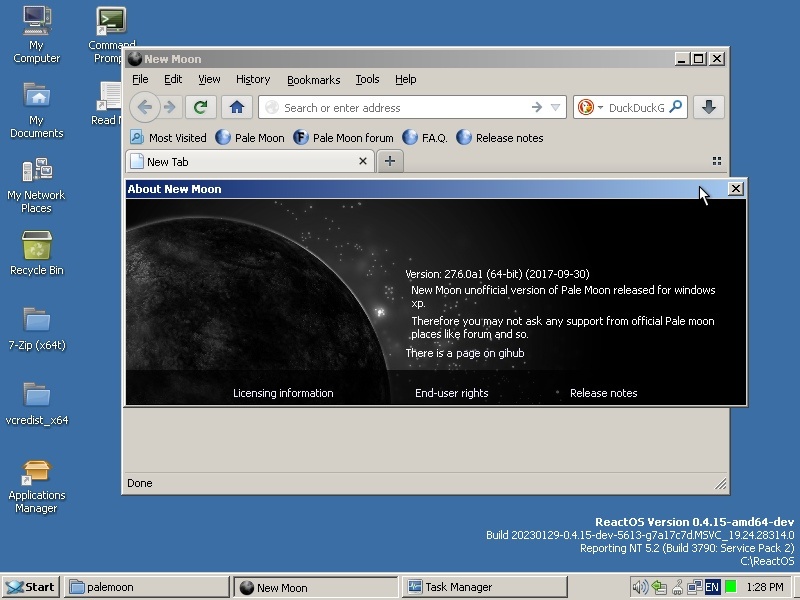The height and width of the screenshot is (600, 800).
Task: Open Release notes link in About dialog
Action: coord(604,393)
